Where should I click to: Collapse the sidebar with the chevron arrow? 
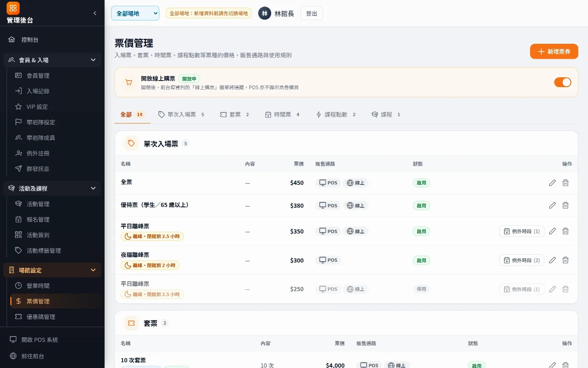pyautogui.click(x=95, y=13)
